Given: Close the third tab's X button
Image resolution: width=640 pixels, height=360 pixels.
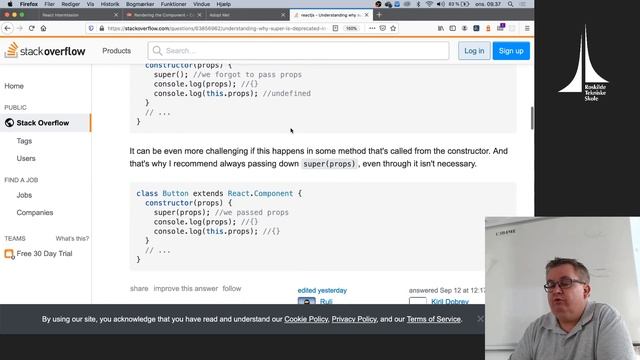Looking at the screenshot, I should (x=283, y=15).
